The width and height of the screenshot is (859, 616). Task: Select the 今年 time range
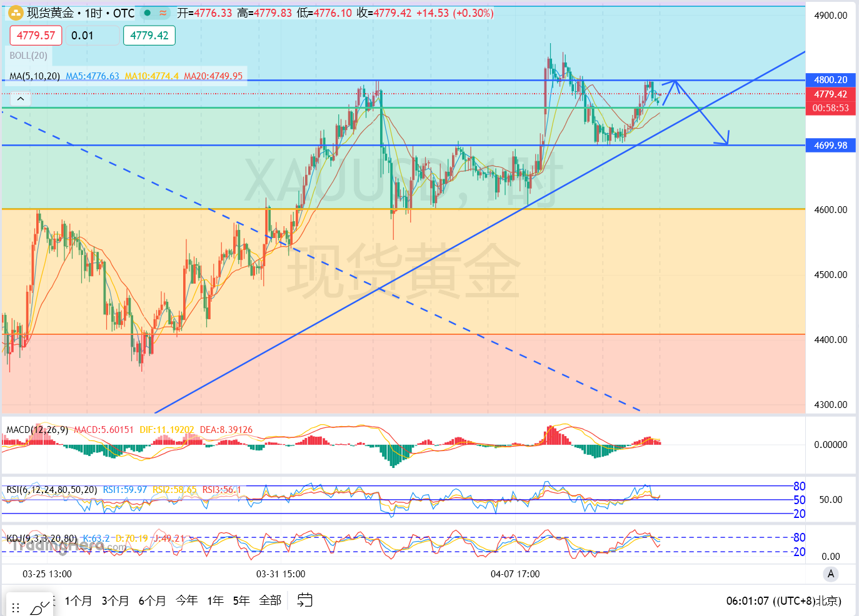click(187, 600)
